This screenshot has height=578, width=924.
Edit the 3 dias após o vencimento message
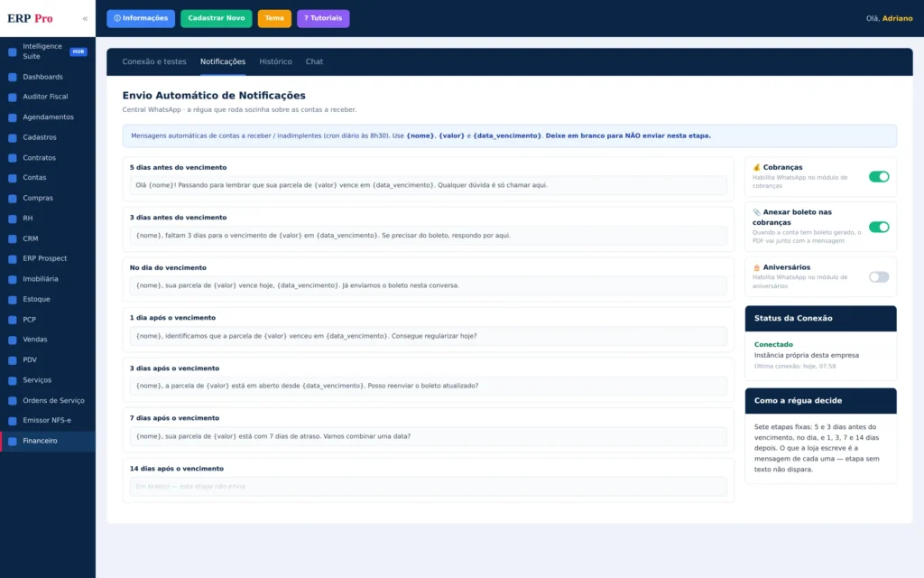tap(428, 386)
